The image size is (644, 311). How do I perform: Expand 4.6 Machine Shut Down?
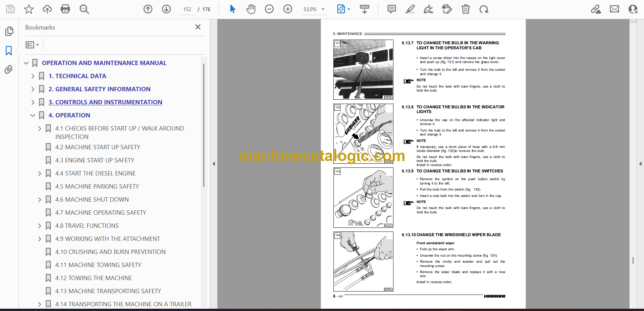point(40,200)
